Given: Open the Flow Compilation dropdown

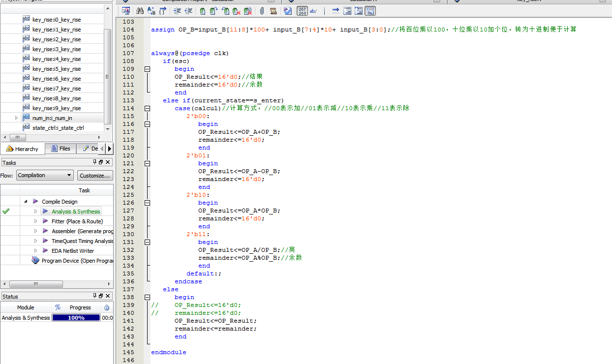Looking at the screenshot, I should [x=45, y=175].
